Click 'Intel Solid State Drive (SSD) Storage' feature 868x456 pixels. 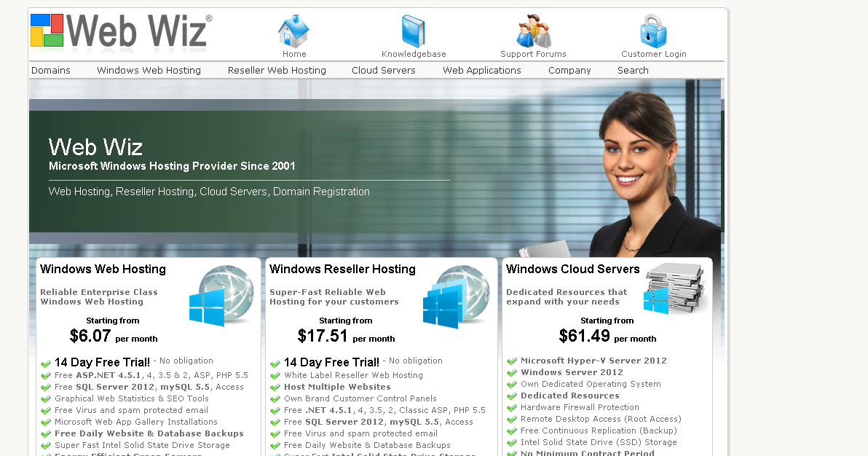599,442
